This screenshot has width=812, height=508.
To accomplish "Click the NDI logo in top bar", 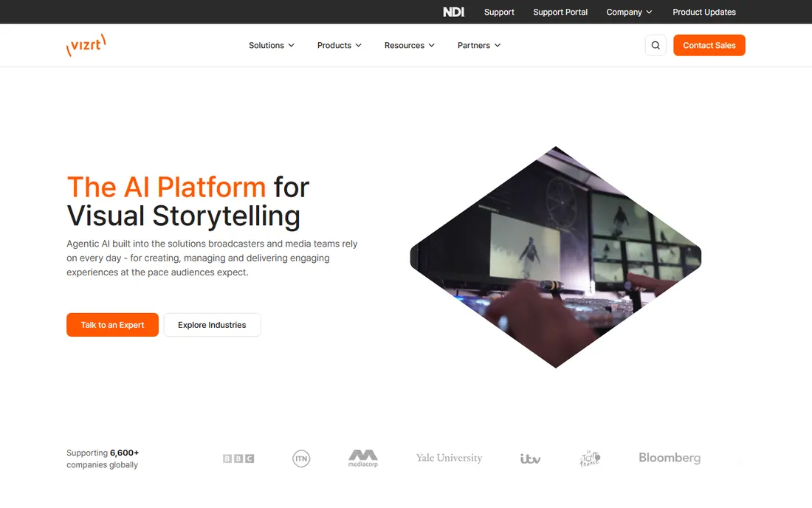I will 454,12.
